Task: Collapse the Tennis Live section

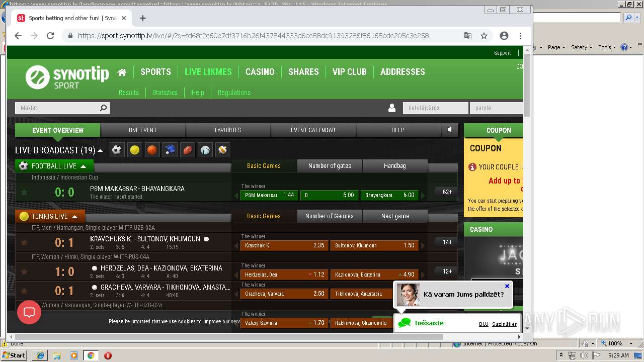Action: click(x=74, y=216)
